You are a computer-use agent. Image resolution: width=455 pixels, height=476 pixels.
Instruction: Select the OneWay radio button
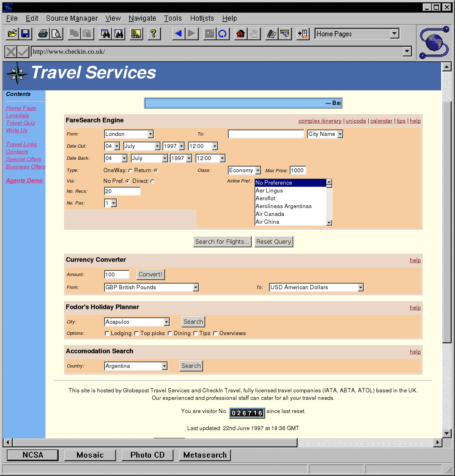[x=130, y=171]
